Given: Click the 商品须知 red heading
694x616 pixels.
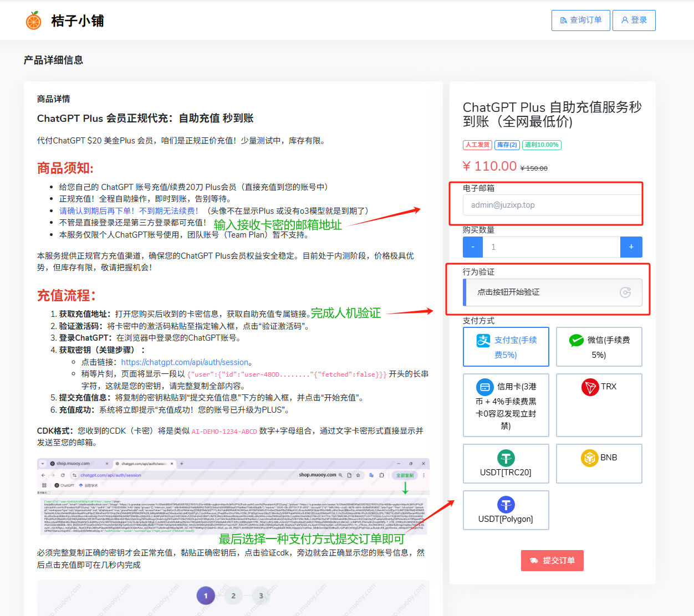Looking at the screenshot, I should 65,168.
